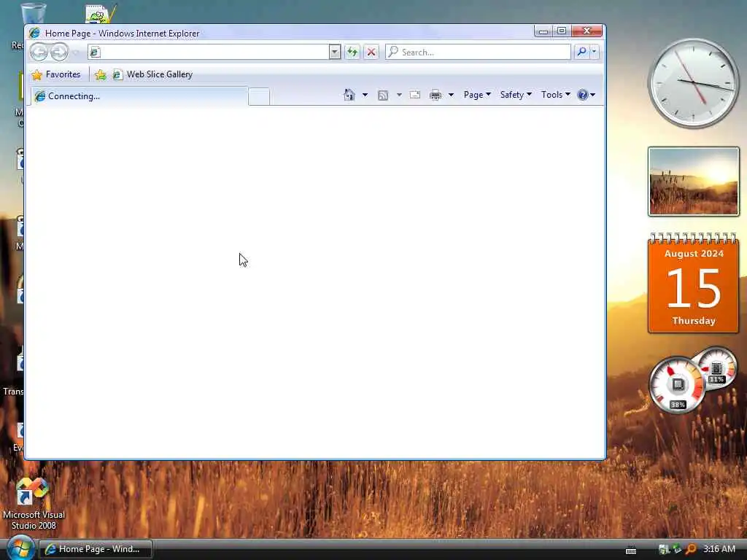Open the Recycle Bin desktop icon

click(32, 15)
